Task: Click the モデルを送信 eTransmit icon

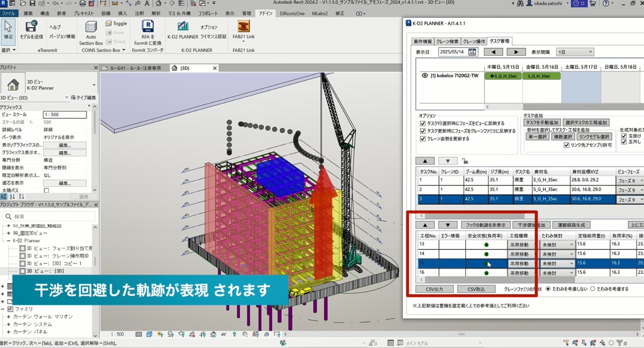Action: coord(31,27)
